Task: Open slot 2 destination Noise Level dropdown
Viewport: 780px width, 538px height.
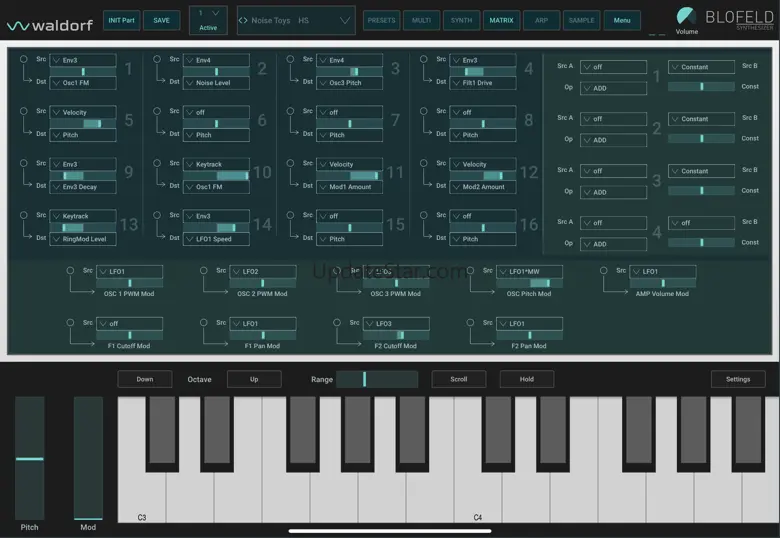Action: (216, 83)
